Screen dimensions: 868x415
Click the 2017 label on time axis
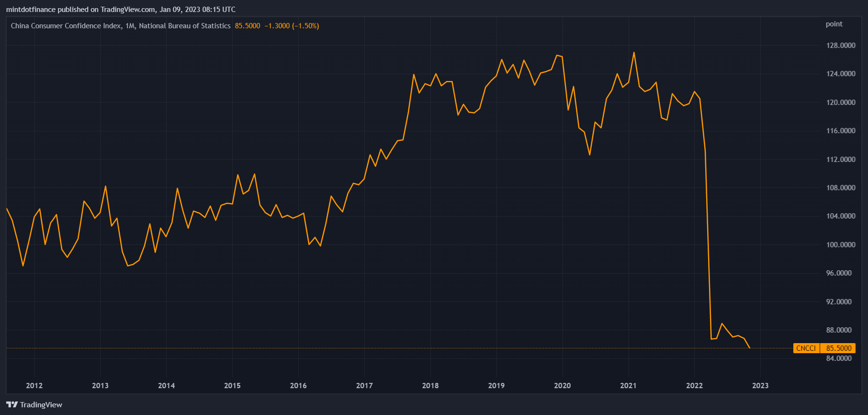pyautogui.click(x=364, y=386)
